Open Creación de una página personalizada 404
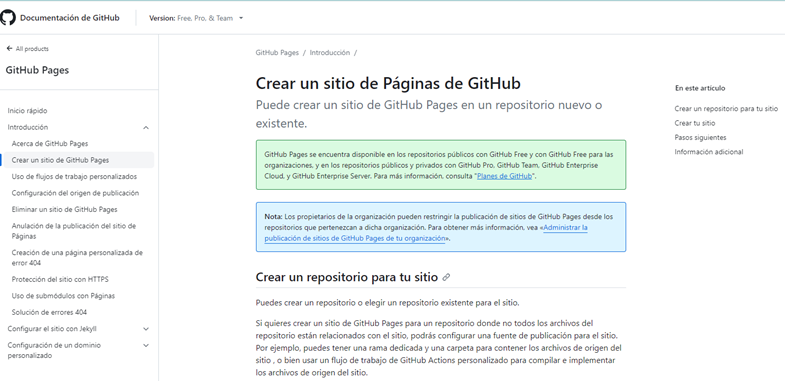This screenshot has width=785, height=381. (x=77, y=258)
